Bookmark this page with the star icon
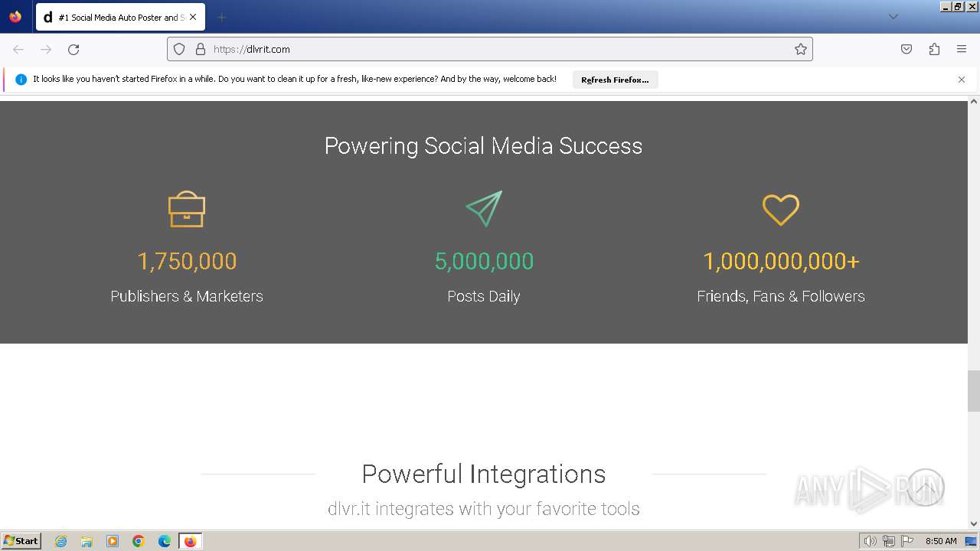The width and height of the screenshot is (980, 551). [801, 49]
